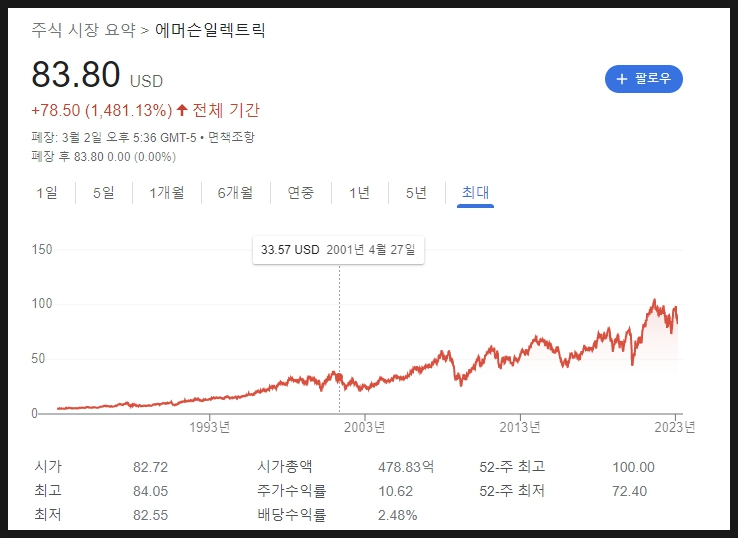The image size is (738, 538).
Task: Select the 1일 time range tab
Action: pos(47,193)
